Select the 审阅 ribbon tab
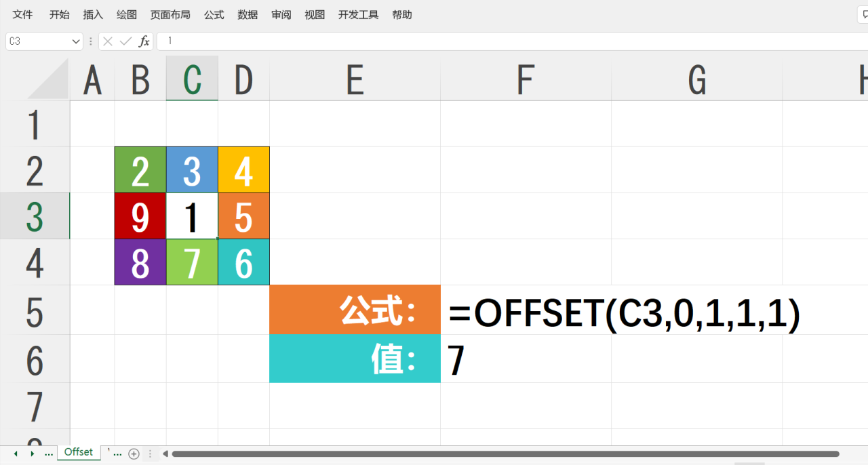 tap(281, 14)
